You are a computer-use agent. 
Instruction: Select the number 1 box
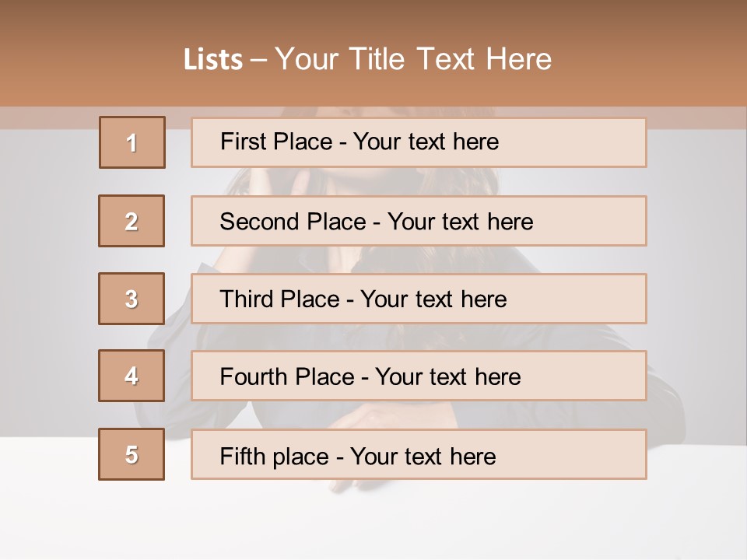pos(132,142)
